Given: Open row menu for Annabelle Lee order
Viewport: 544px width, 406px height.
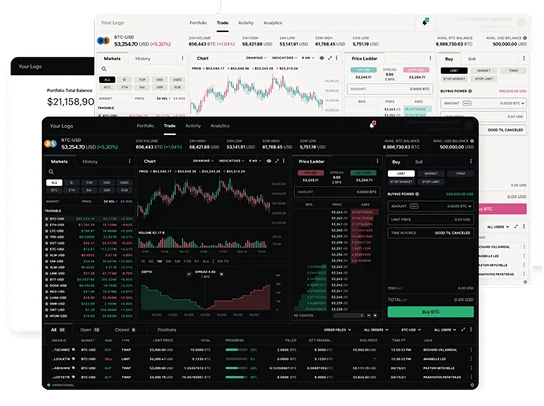Looking at the screenshot, I should tap(471, 359).
